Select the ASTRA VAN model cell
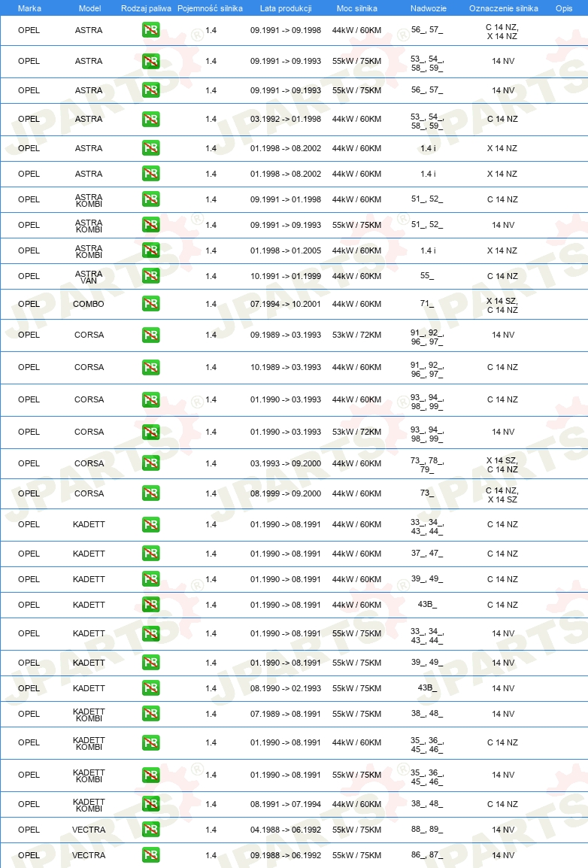This screenshot has height=868, width=588. (89, 277)
